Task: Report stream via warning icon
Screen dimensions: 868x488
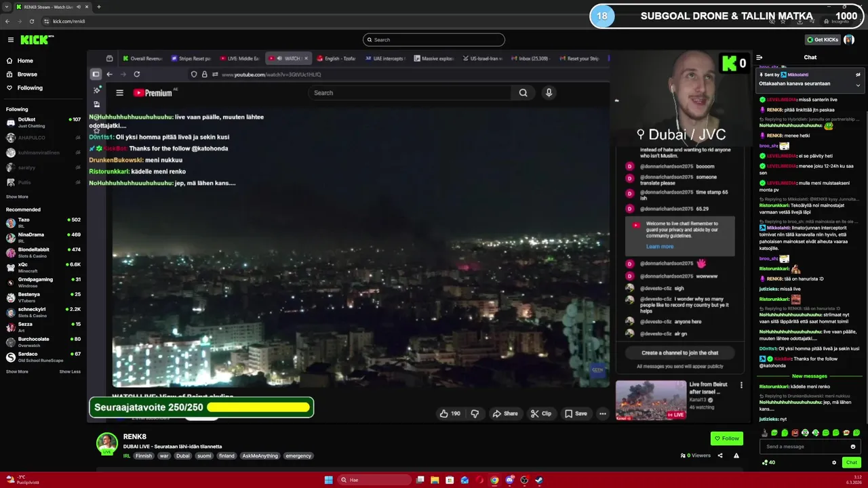Action: 736,455
